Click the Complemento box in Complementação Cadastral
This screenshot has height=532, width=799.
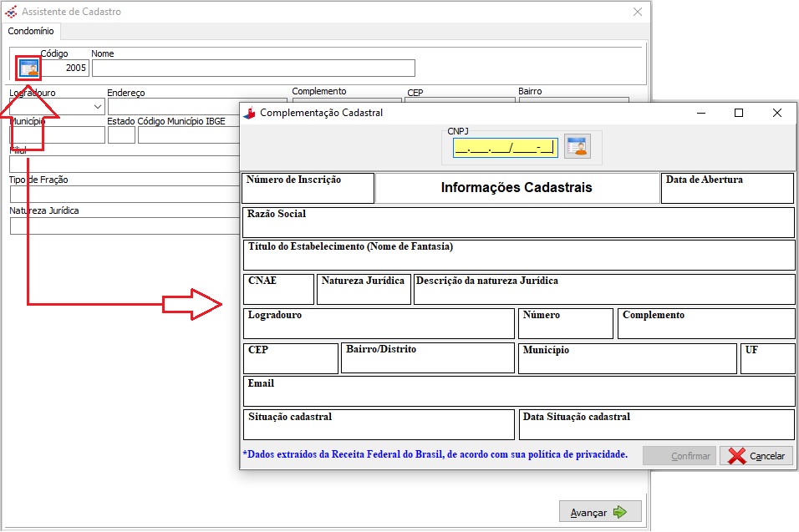(x=706, y=323)
